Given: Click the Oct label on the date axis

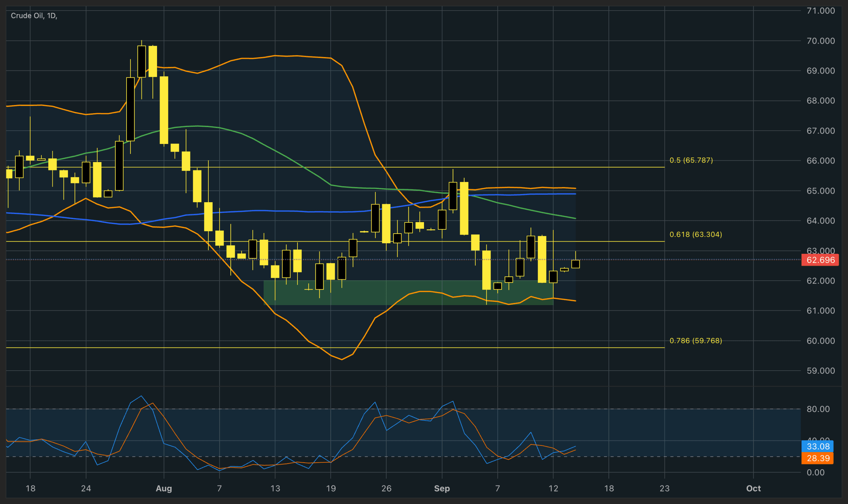Looking at the screenshot, I should [x=753, y=488].
